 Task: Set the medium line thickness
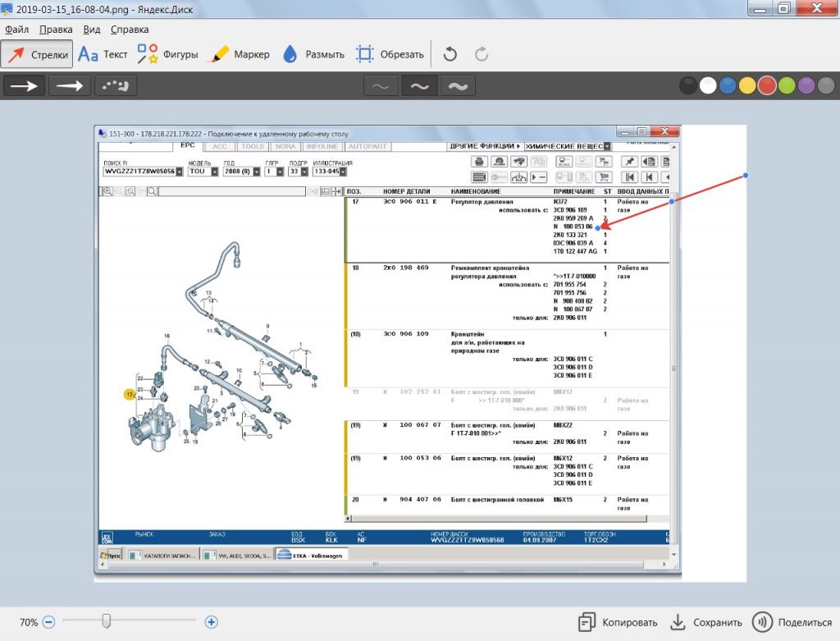(419, 85)
